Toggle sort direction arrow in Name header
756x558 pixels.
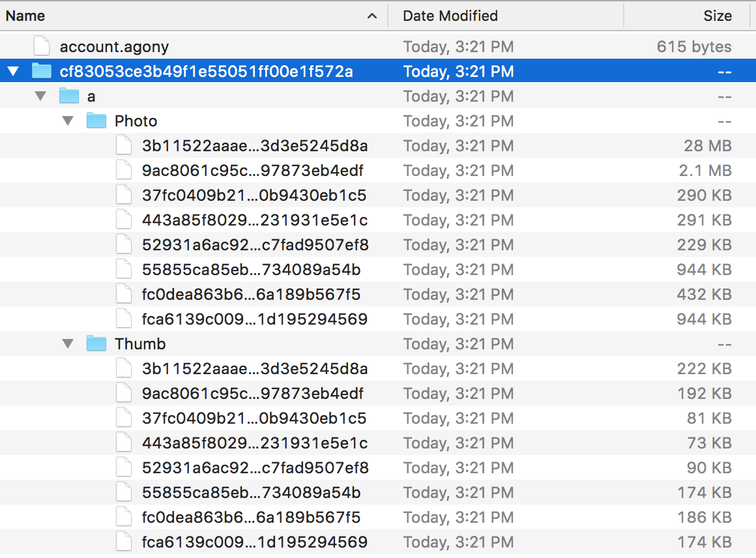(371, 16)
